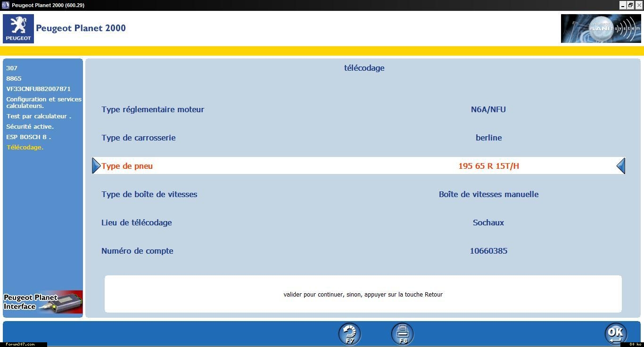Close the Peugeot Planet 2000 window
The height and width of the screenshot is (347, 644).
pos(638,5)
